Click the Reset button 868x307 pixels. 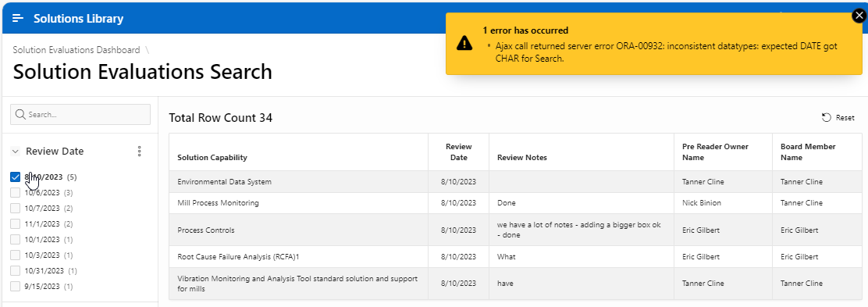pos(838,117)
